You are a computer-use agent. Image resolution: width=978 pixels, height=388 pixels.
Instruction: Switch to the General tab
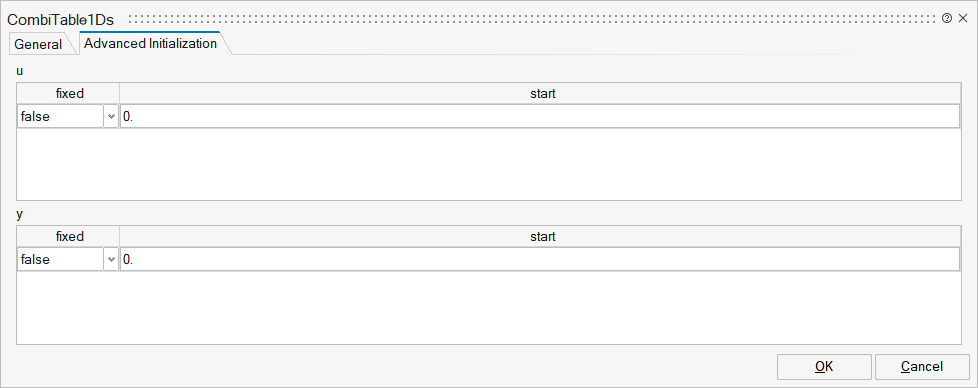[x=39, y=44]
